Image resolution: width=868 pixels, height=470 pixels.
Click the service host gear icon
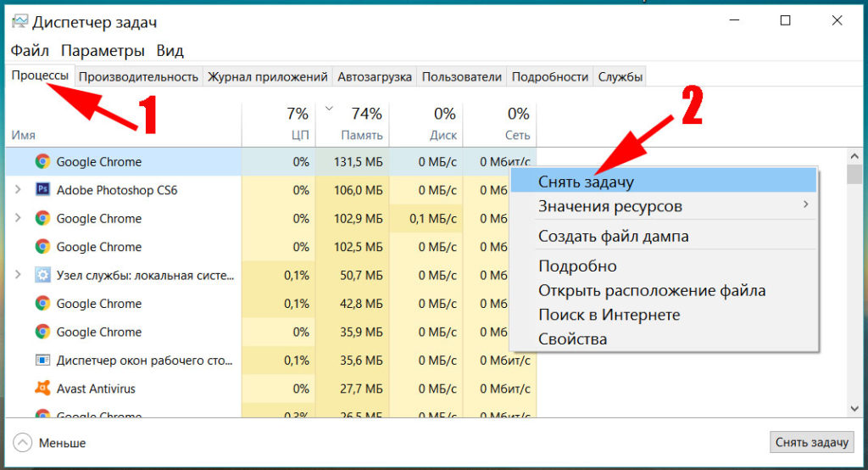(x=42, y=275)
